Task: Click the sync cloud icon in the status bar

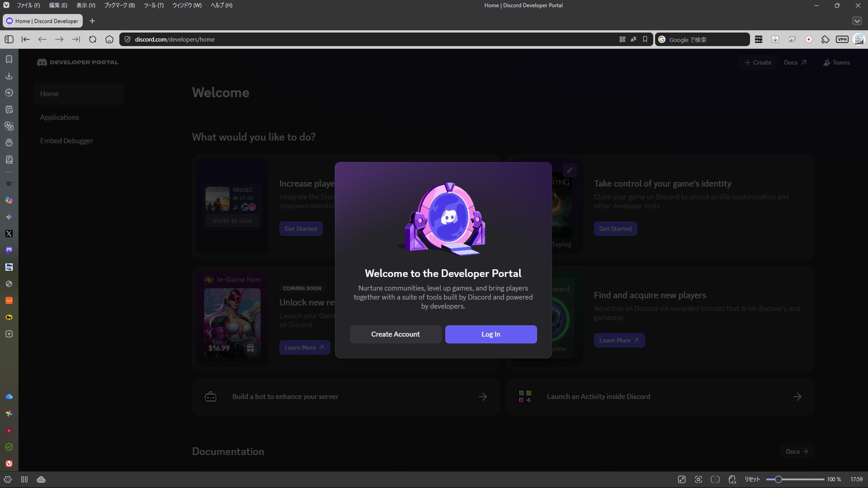Action: tap(41, 479)
